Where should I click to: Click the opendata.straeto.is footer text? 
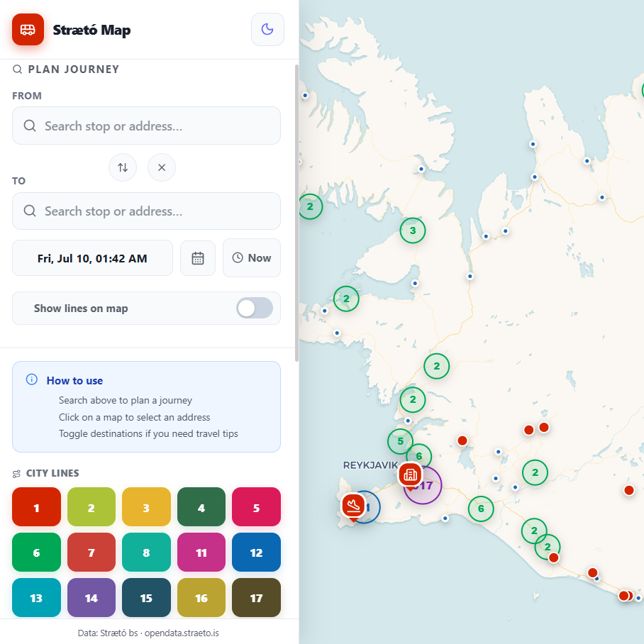coord(182,633)
